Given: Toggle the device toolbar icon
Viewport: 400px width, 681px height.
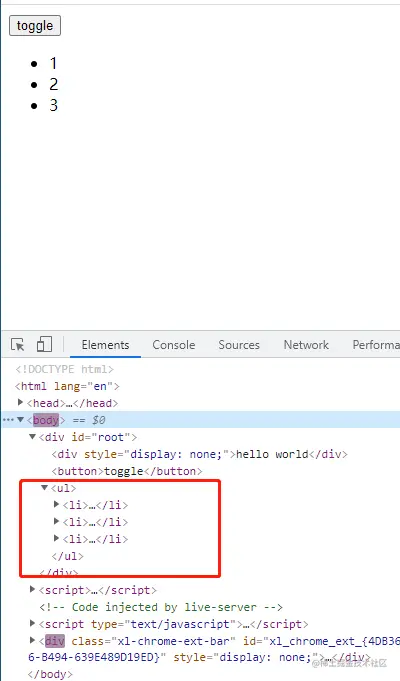Looking at the screenshot, I should pos(44,345).
